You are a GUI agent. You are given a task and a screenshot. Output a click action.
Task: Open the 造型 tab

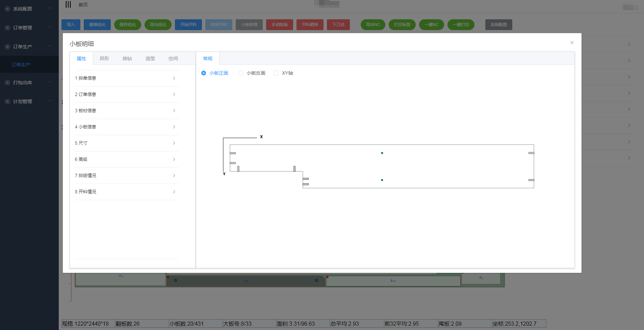(x=150, y=58)
